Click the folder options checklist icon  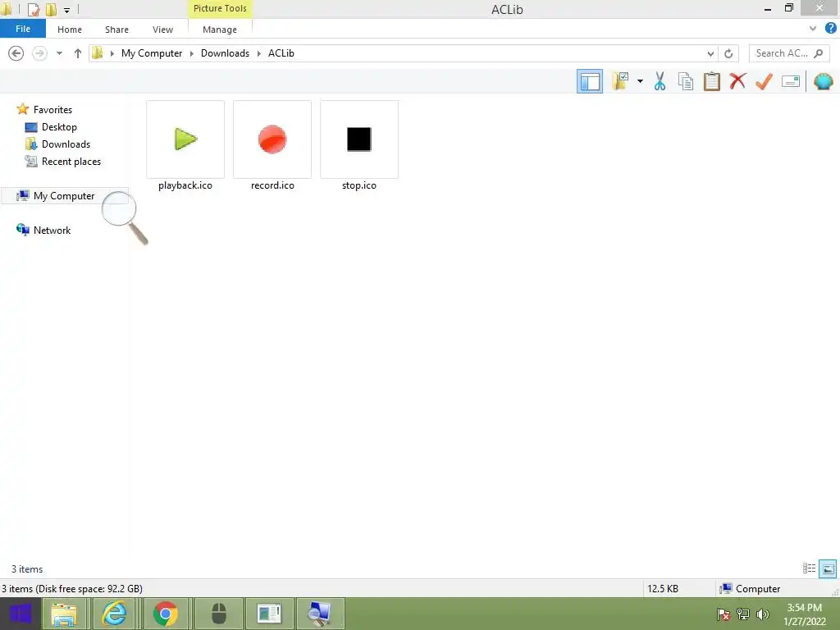[620, 81]
